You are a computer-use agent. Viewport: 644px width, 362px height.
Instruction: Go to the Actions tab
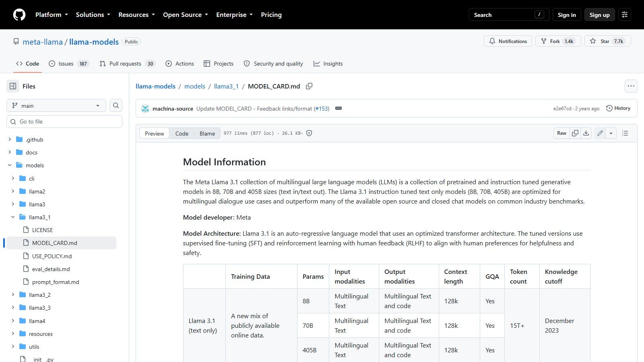pyautogui.click(x=180, y=64)
